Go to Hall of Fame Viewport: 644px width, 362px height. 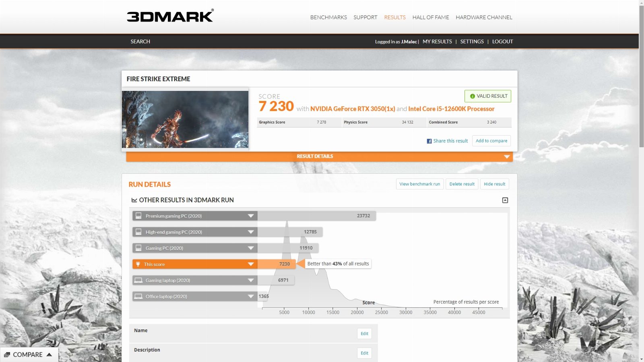431,17
